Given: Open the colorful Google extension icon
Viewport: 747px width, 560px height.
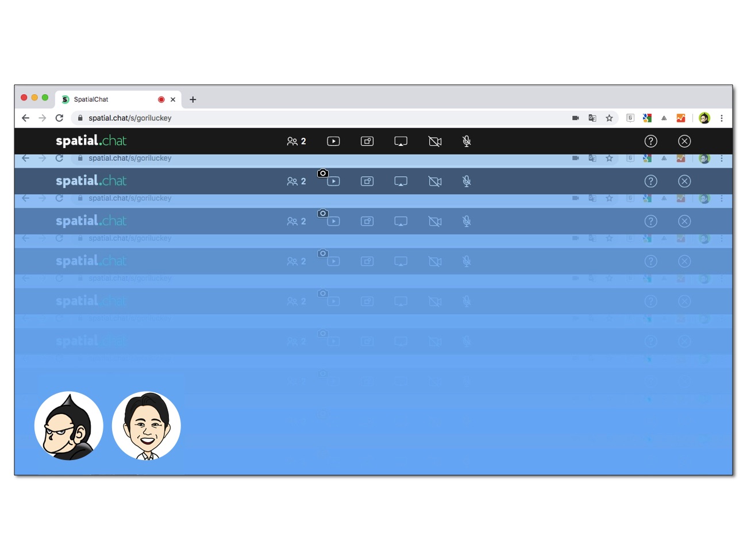Looking at the screenshot, I should coord(647,118).
